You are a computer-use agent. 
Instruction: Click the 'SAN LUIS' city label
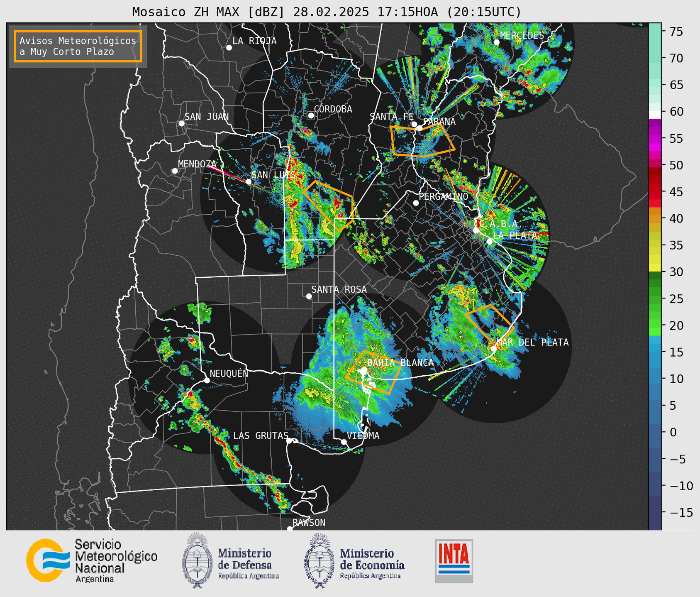[273, 175]
